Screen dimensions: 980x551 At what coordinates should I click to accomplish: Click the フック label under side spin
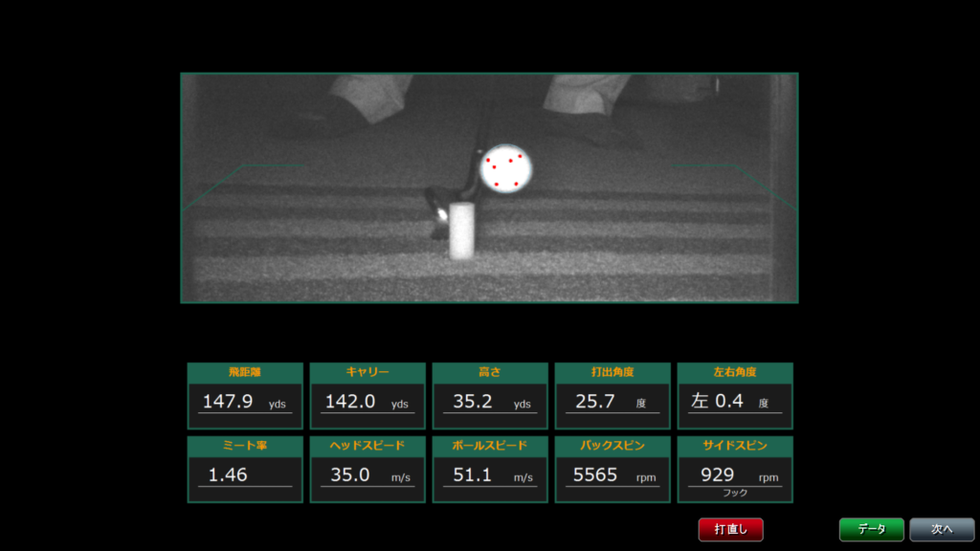(735, 494)
